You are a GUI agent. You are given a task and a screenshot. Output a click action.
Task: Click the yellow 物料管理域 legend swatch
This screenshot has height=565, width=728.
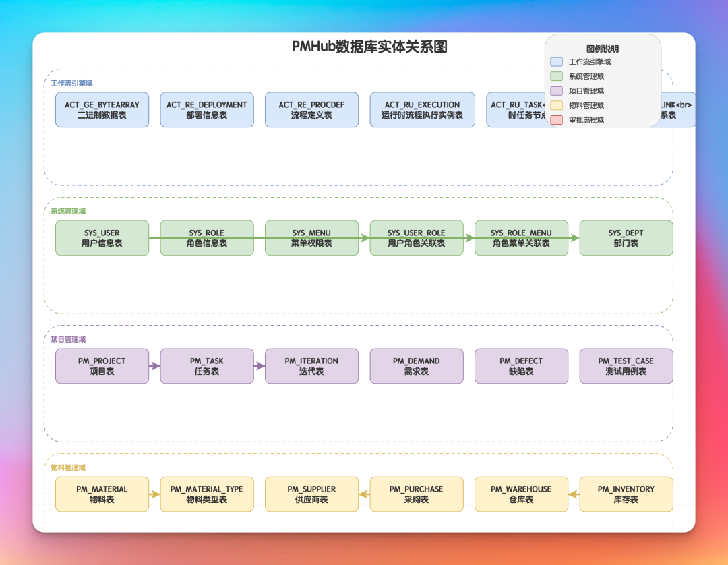point(556,105)
